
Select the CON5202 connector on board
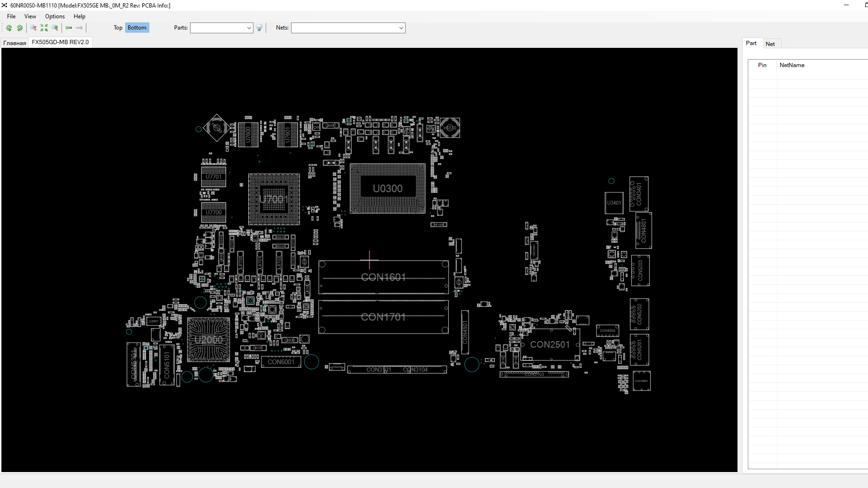[639, 314]
